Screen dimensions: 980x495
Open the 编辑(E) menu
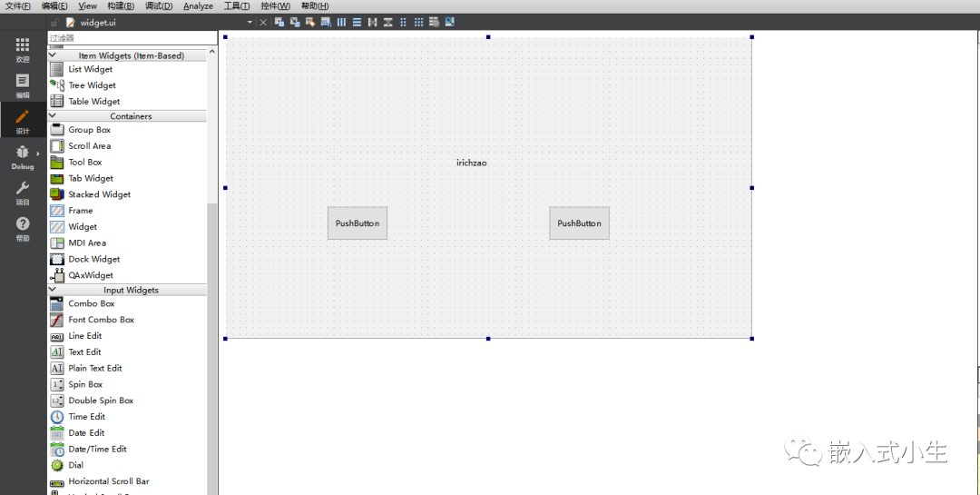pyautogui.click(x=54, y=5)
